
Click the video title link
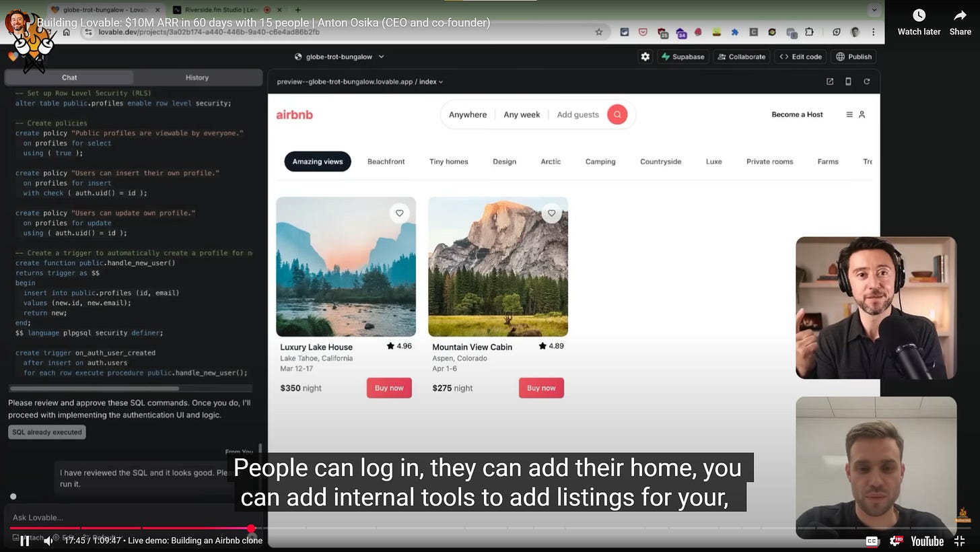point(263,23)
